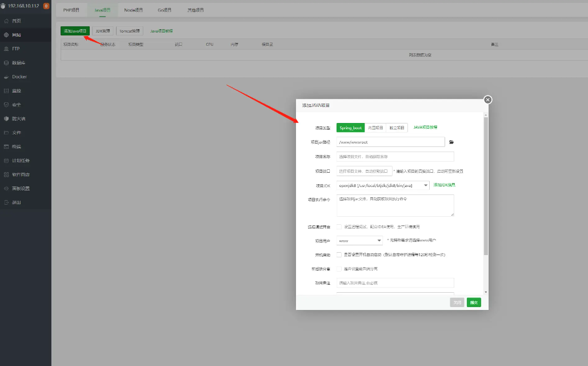The width and height of the screenshot is (588, 366).
Task: Open the 首页 home icon in sidebar
Action: tap(6, 21)
